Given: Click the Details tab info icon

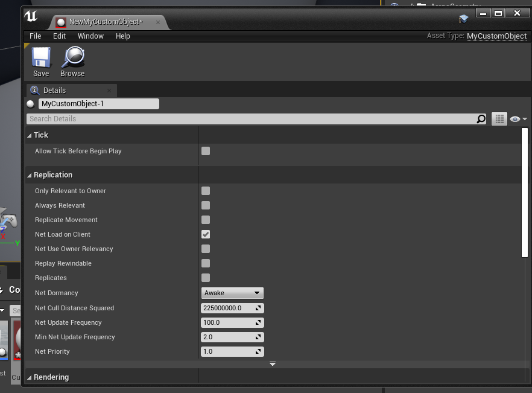Looking at the screenshot, I should pyautogui.click(x=34, y=89).
